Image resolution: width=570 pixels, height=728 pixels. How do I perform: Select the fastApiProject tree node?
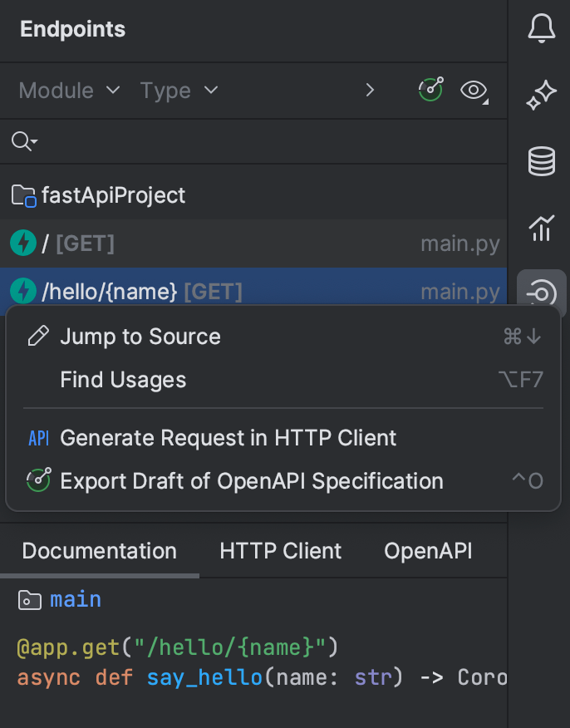tap(113, 196)
